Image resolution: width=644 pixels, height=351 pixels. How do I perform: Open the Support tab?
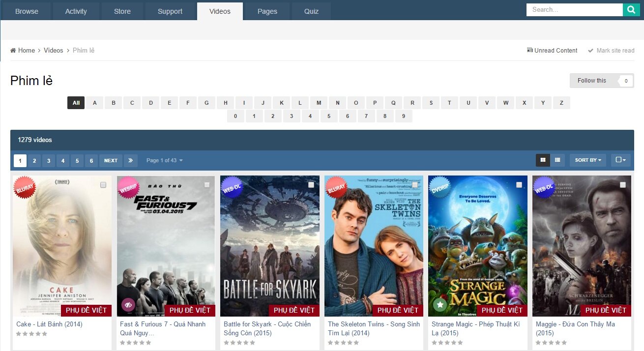click(x=170, y=11)
